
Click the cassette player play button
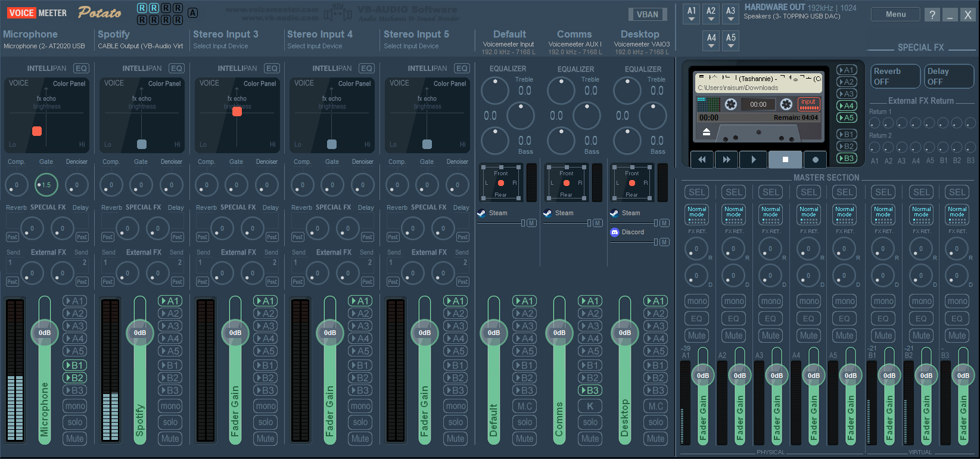click(753, 159)
